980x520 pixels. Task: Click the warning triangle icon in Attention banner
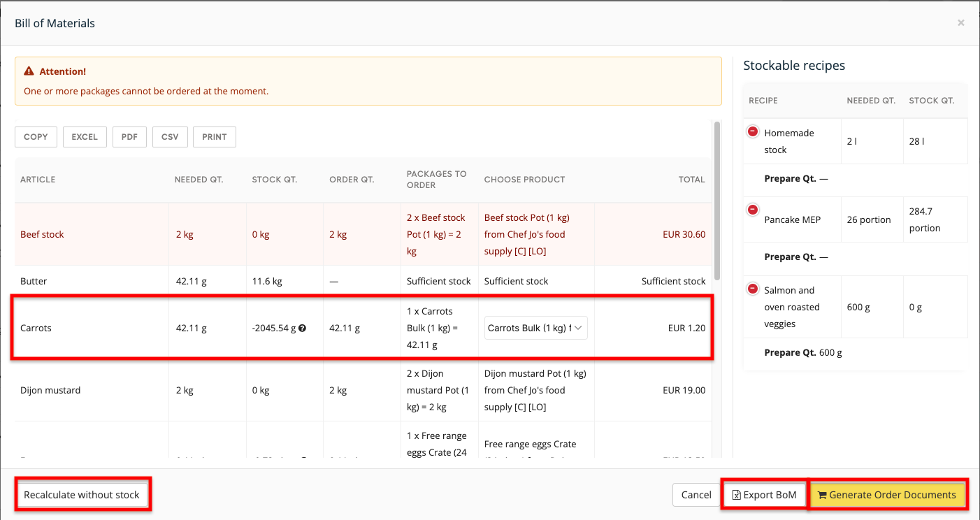29,71
